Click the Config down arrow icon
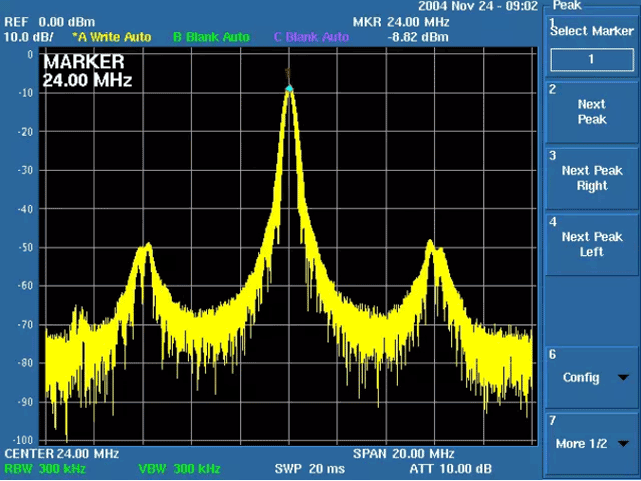The height and width of the screenshot is (481, 641). 624,378
